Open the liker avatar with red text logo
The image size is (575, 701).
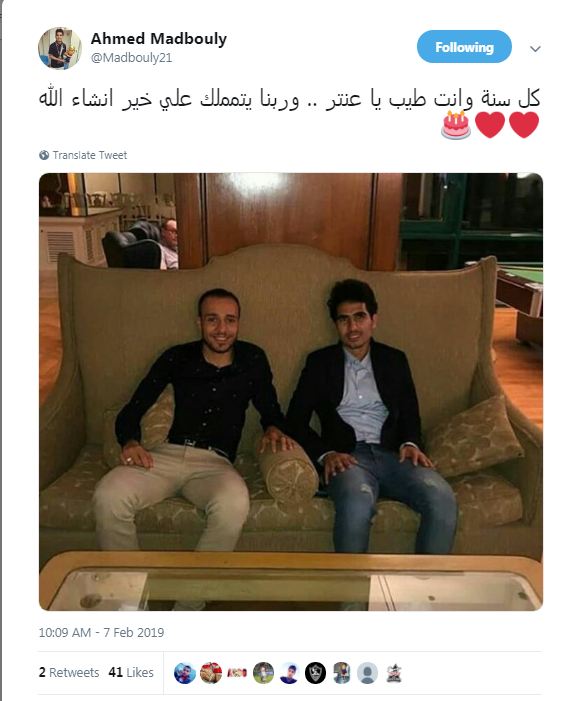[237, 673]
